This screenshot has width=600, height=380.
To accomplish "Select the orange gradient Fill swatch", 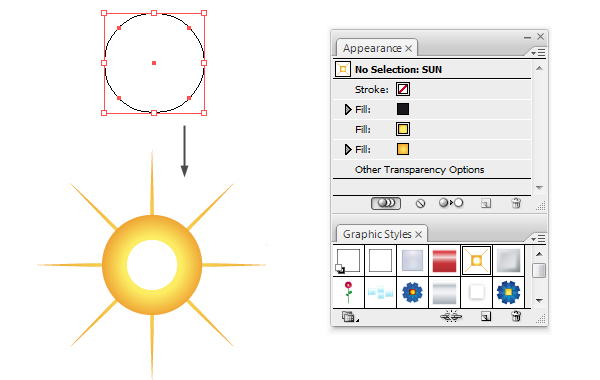I will click(403, 149).
